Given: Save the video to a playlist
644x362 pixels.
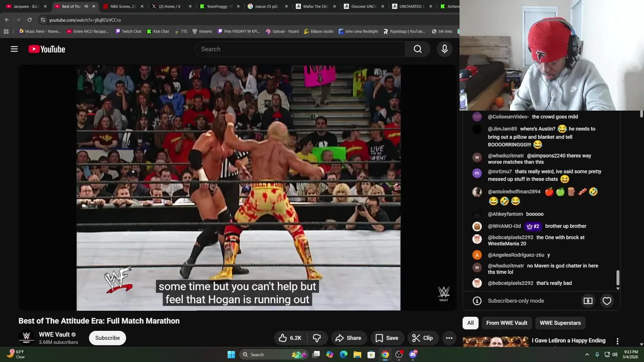Looking at the screenshot, I should tap(386, 338).
